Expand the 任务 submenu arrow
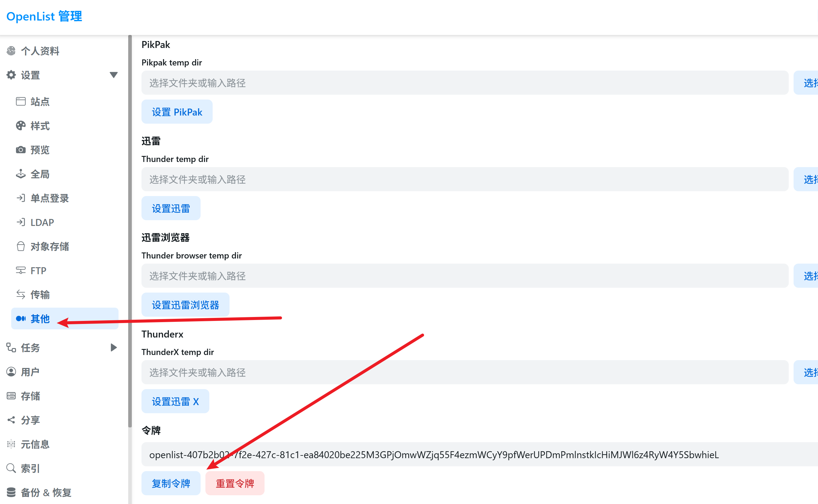This screenshot has width=818, height=504. [x=113, y=347]
